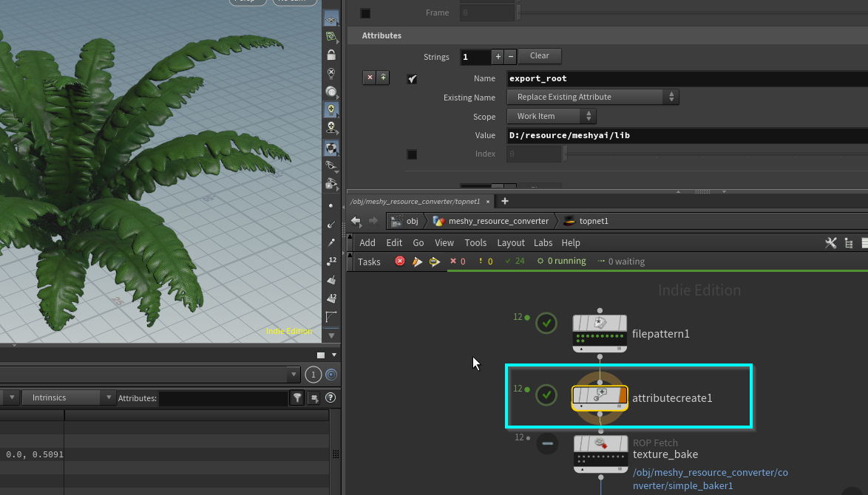This screenshot has height=495, width=868.
Task: Show the network tree view icon
Action: pos(849,243)
